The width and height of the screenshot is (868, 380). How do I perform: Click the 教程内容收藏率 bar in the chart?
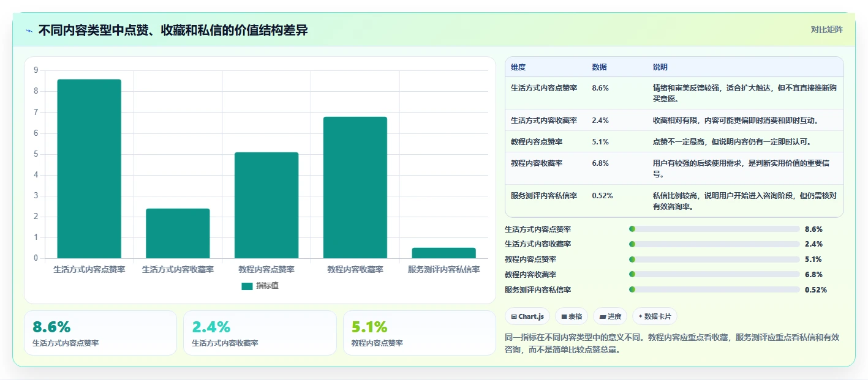coord(355,187)
